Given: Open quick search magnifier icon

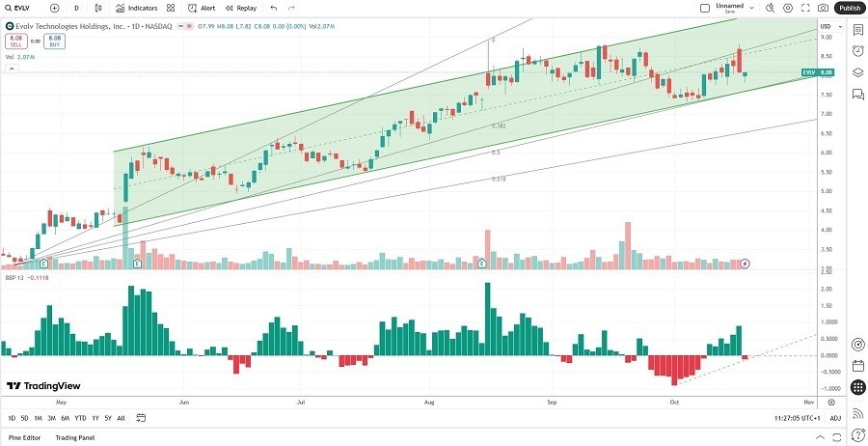Looking at the screenshot, I should pyautogui.click(x=771, y=8).
